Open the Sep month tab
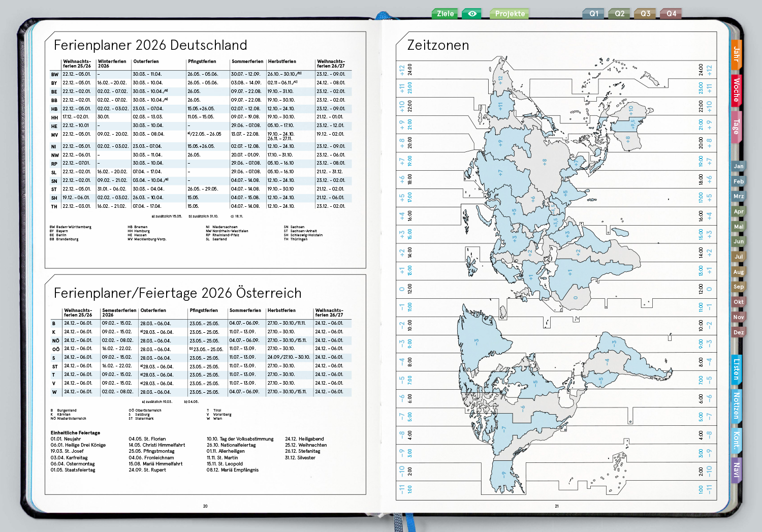 [x=738, y=287]
